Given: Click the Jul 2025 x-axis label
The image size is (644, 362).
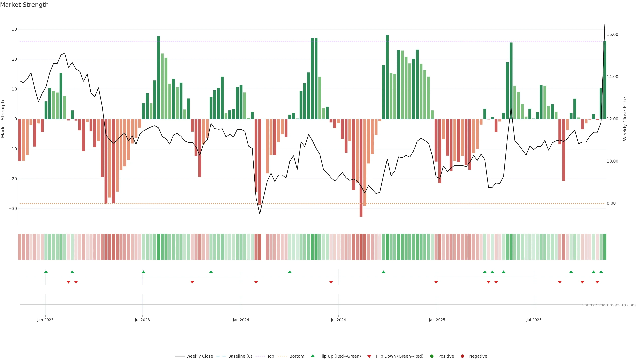Looking at the screenshot, I should pos(534,320).
